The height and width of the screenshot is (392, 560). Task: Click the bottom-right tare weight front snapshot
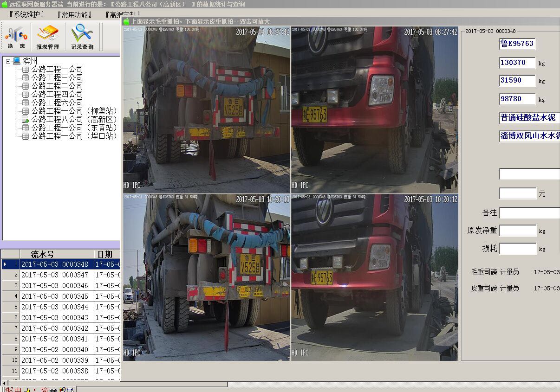pyautogui.click(x=374, y=277)
